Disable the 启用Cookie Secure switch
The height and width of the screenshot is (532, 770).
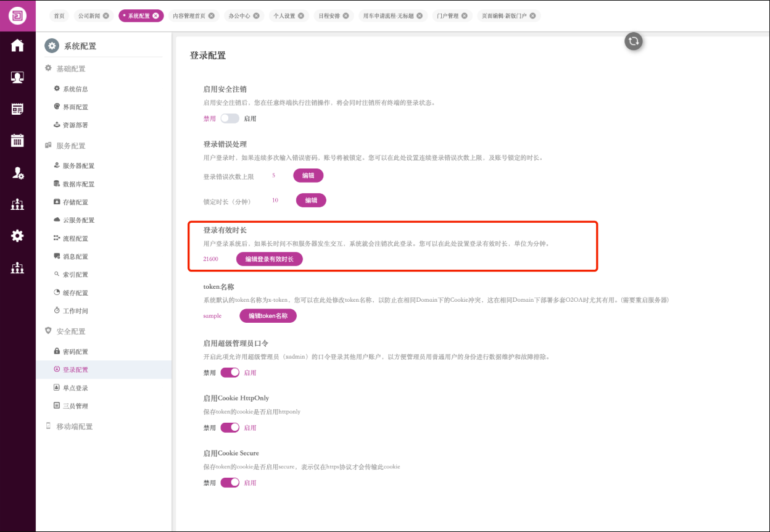coord(230,483)
